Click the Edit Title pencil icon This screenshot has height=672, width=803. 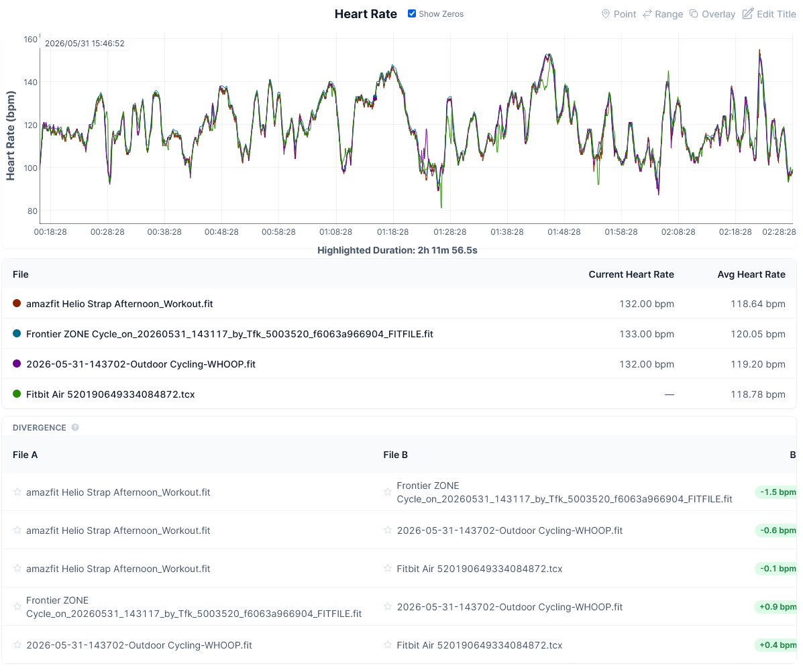pyautogui.click(x=748, y=14)
